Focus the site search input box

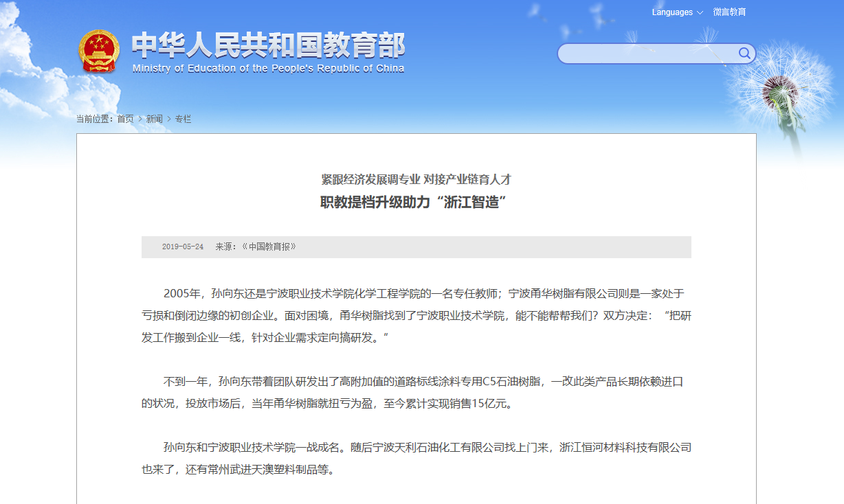coord(646,54)
